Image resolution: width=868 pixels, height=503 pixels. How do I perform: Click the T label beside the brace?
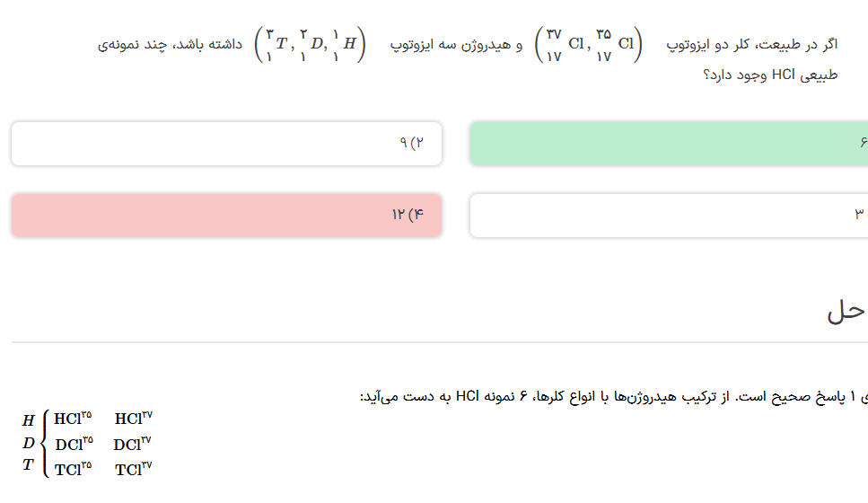click(28, 465)
